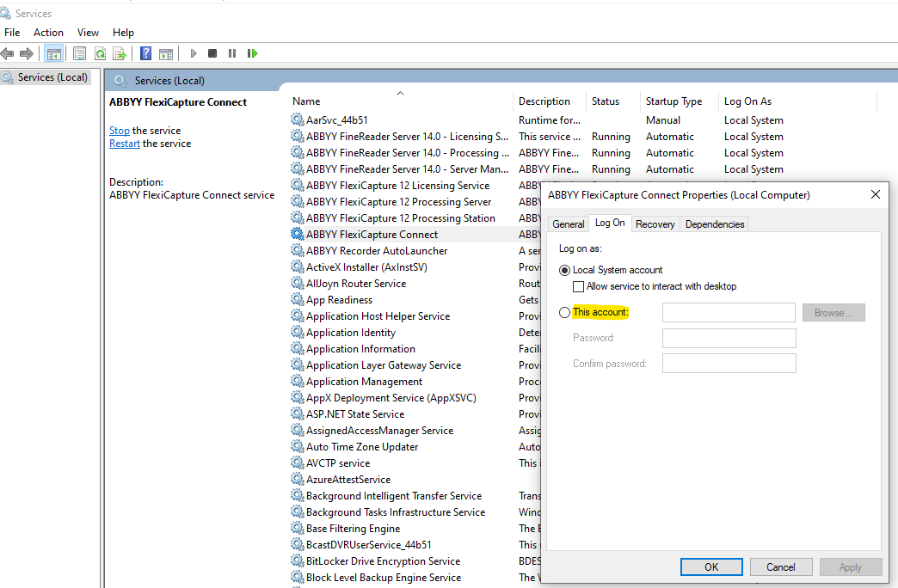Select the Log On tab
The image size is (898, 588).
click(x=610, y=223)
